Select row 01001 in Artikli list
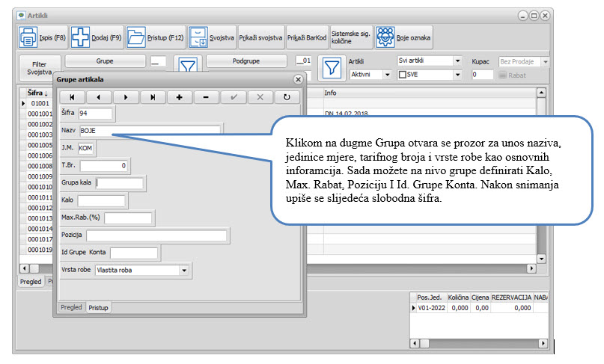This screenshot has height=364, width=604. (40, 103)
